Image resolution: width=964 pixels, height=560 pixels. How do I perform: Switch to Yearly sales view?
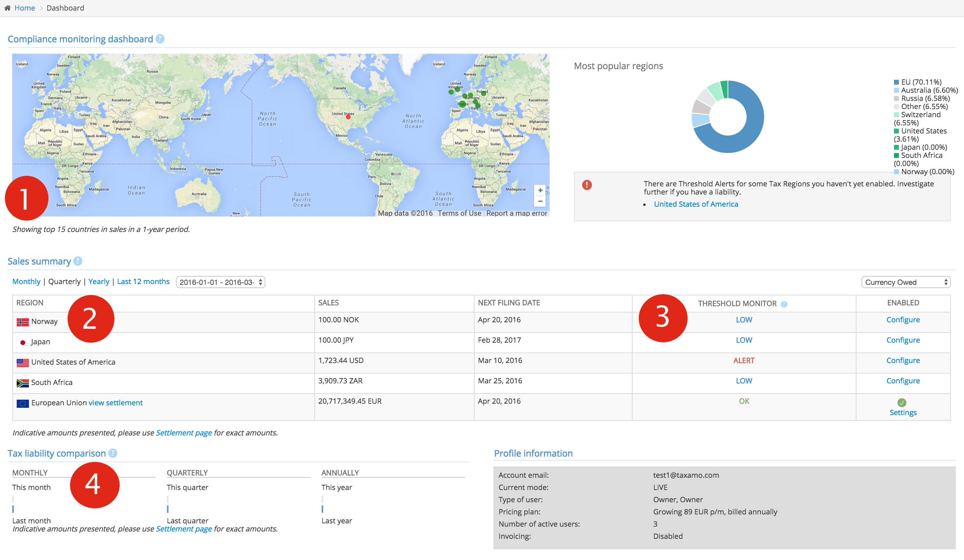99,282
